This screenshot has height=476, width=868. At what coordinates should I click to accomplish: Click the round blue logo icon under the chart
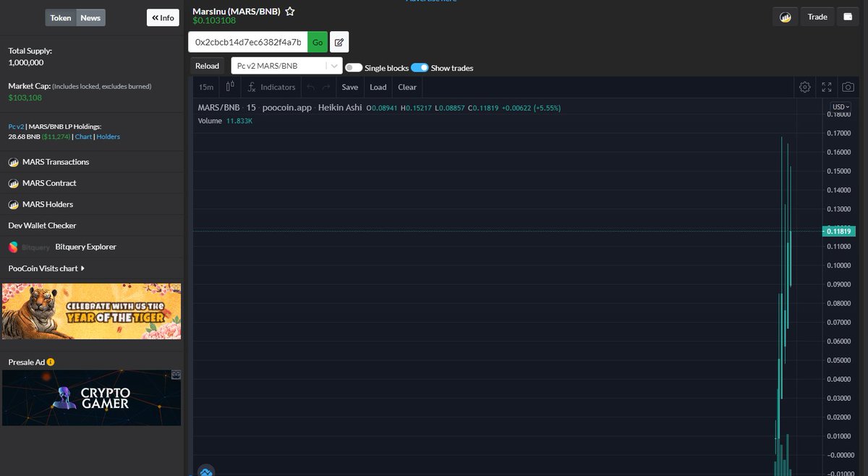click(206, 471)
